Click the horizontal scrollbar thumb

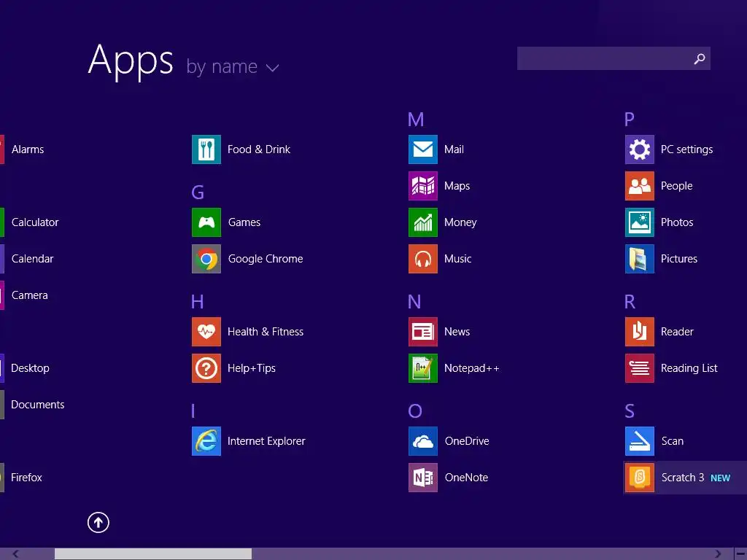pos(153,554)
